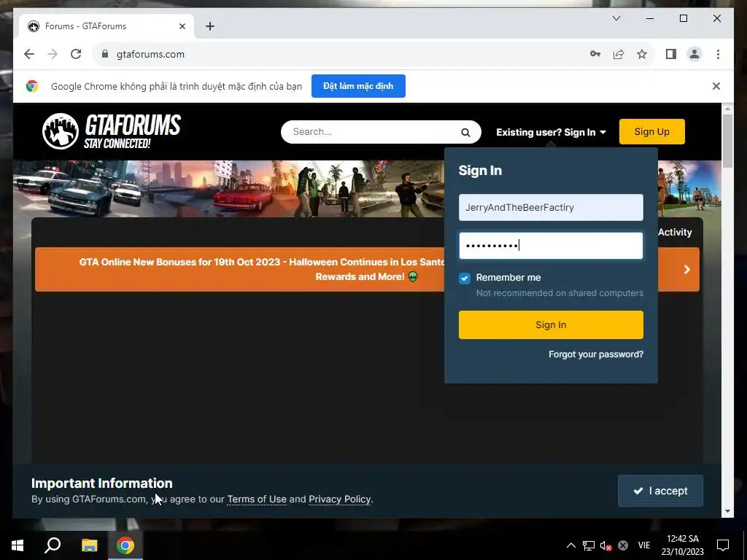The width and height of the screenshot is (747, 560).
Task: Open the Chrome profile avatar
Action: click(x=694, y=54)
